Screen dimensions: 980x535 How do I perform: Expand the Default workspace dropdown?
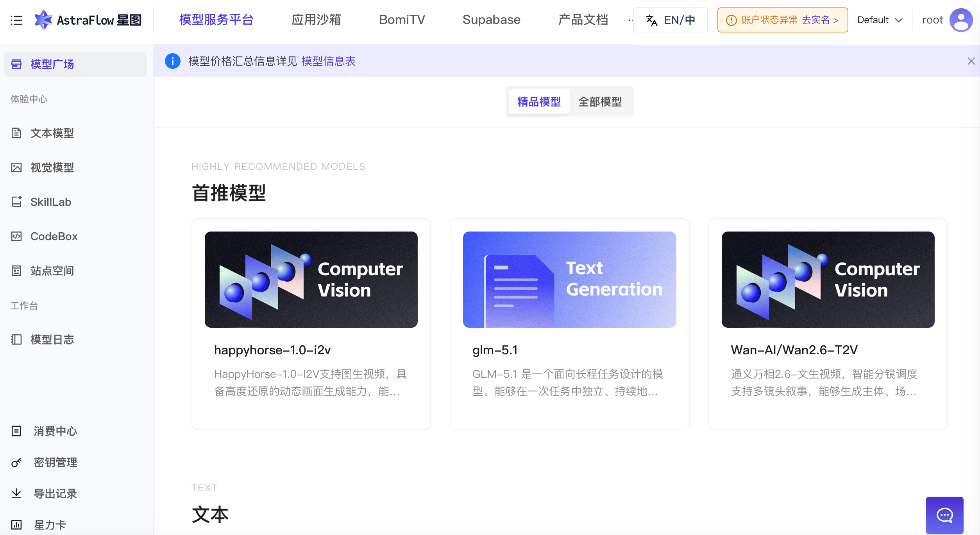[880, 20]
